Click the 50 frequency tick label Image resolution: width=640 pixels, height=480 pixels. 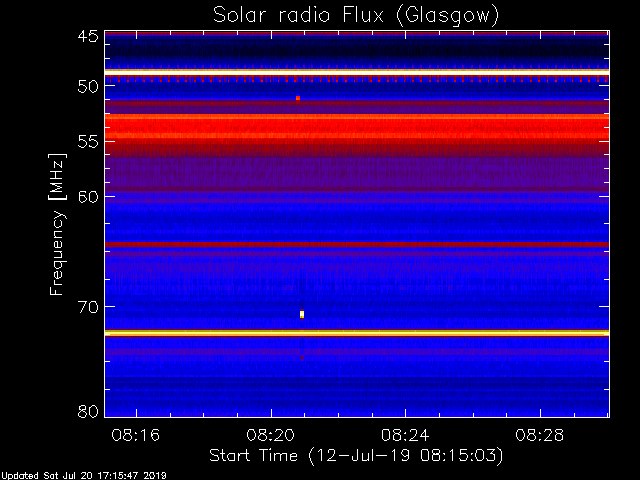88,86
